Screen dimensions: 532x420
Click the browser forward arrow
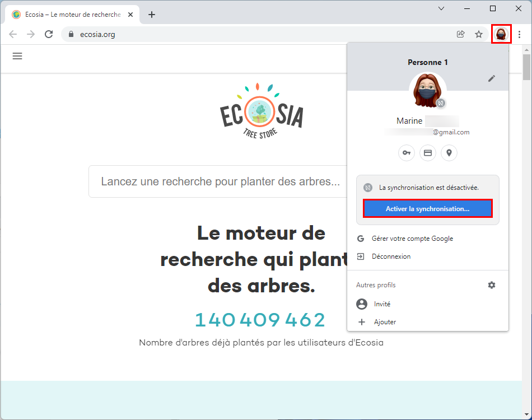(x=31, y=34)
